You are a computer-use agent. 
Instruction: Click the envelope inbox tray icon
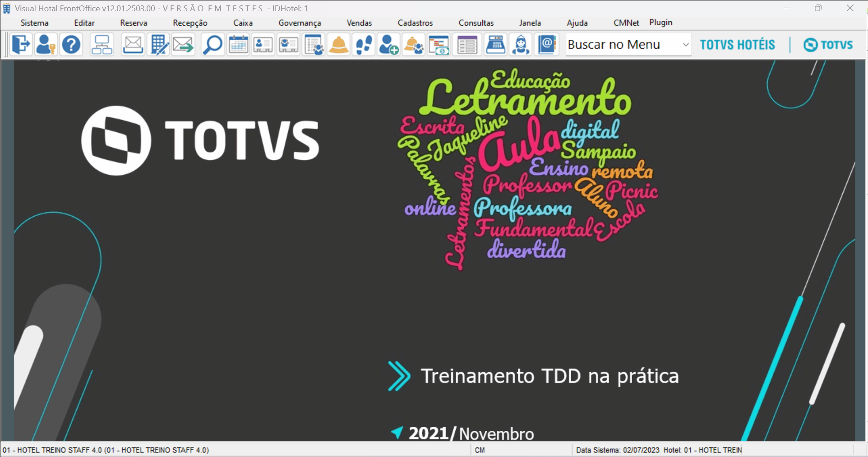coord(133,45)
